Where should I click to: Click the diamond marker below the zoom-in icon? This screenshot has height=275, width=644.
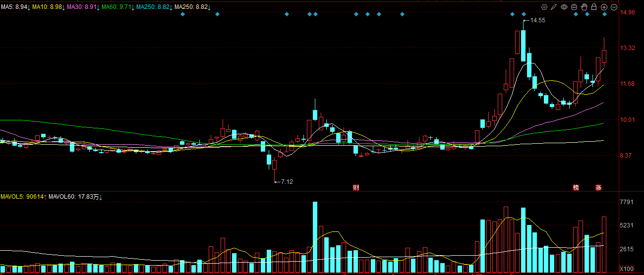[604, 14]
